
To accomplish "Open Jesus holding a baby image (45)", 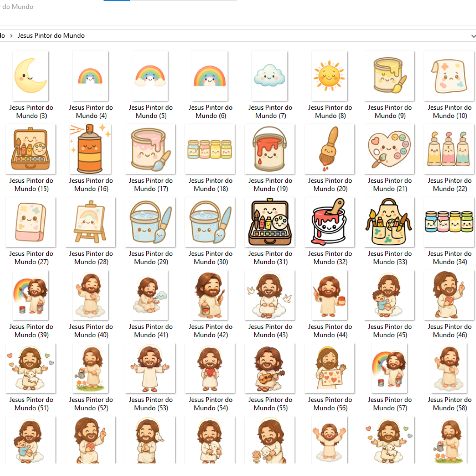I will [x=389, y=295].
